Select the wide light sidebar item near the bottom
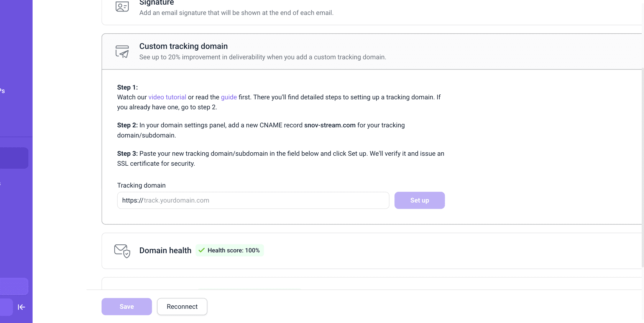 pyautogui.click(x=14, y=286)
